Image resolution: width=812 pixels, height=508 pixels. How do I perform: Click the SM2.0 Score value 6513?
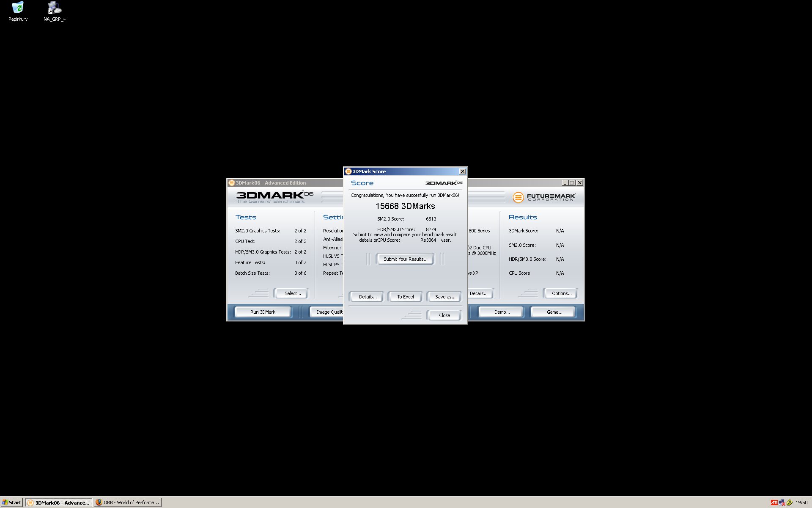(431, 219)
